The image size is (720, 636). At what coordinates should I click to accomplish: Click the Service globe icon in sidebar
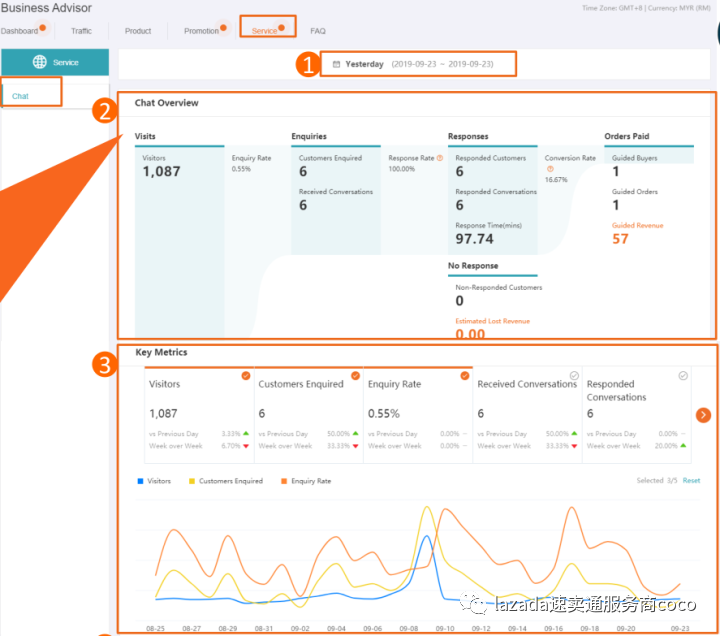pyautogui.click(x=40, y=62)
